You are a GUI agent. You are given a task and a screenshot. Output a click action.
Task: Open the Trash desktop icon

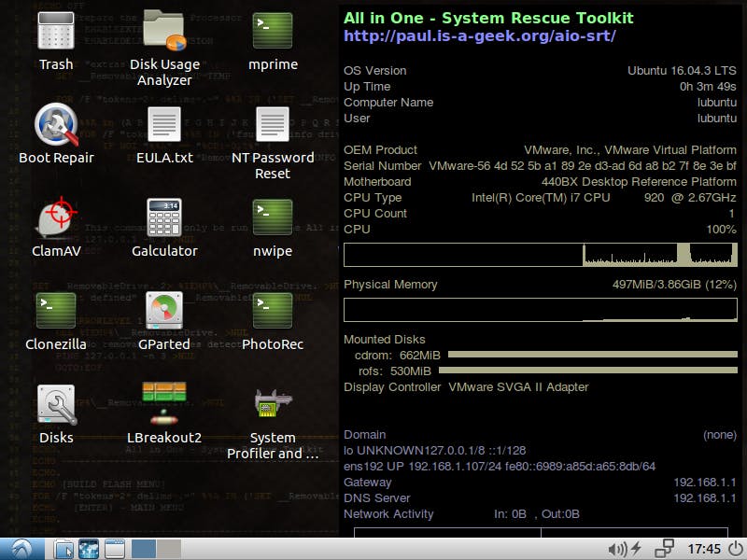point(56,31)
